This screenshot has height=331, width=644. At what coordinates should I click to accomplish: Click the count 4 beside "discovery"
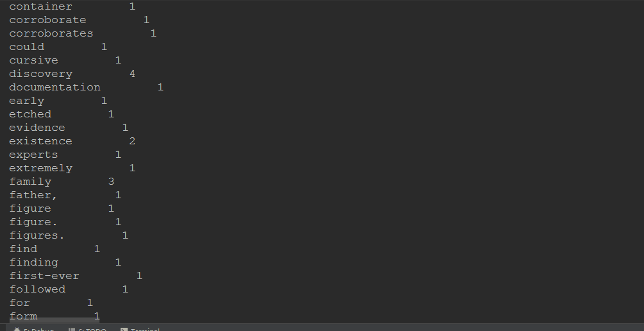132,74
